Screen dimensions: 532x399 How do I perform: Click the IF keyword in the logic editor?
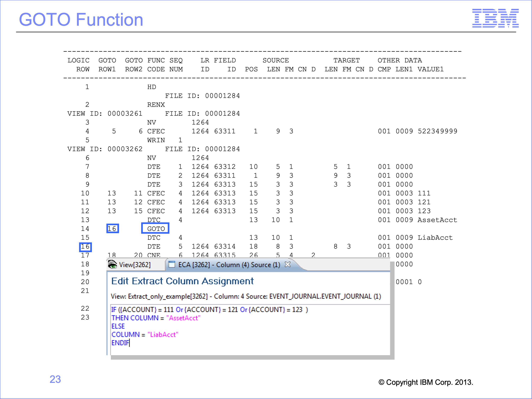click(114, 310)
